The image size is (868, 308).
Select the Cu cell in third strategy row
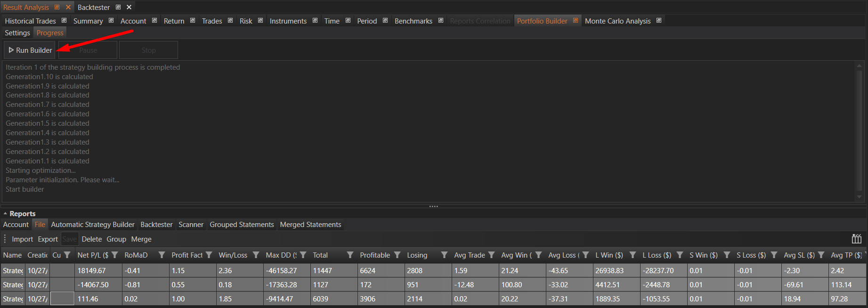[62, 299]
